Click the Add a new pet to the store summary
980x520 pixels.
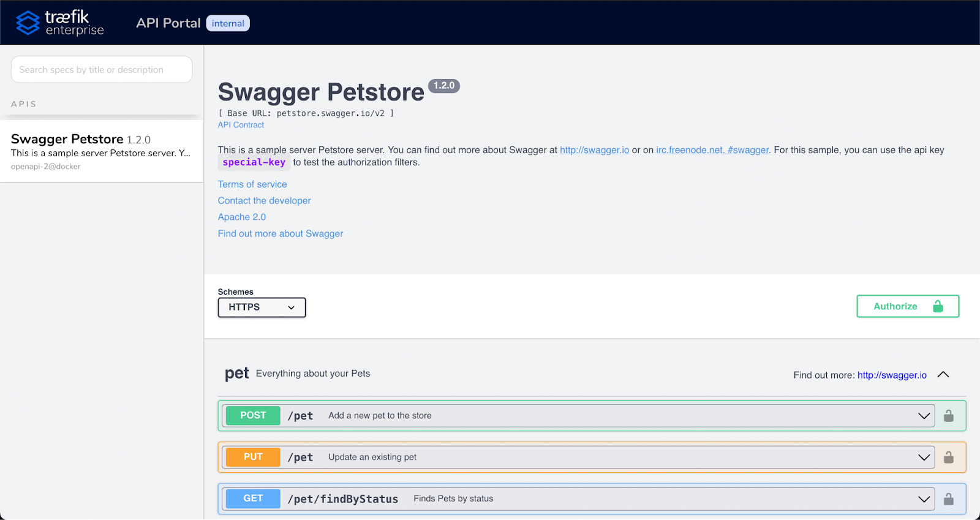click(380, 416)
